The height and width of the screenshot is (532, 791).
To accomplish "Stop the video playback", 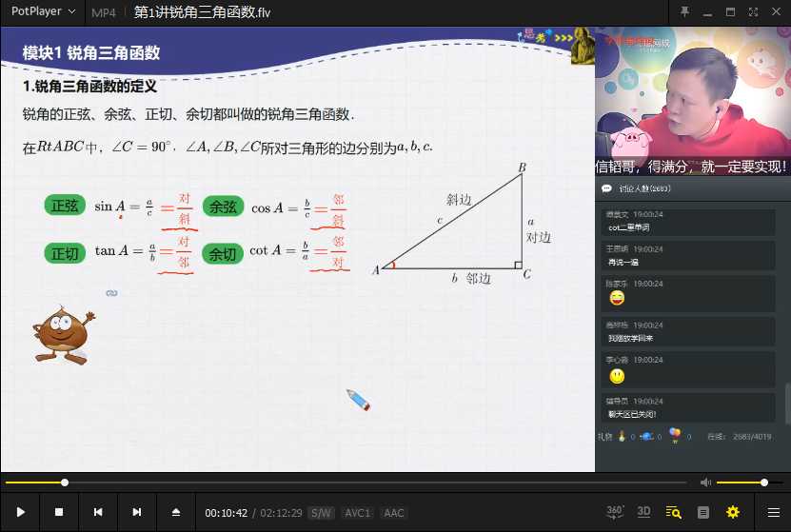I will pyautogui.click(x=59, y=512).
